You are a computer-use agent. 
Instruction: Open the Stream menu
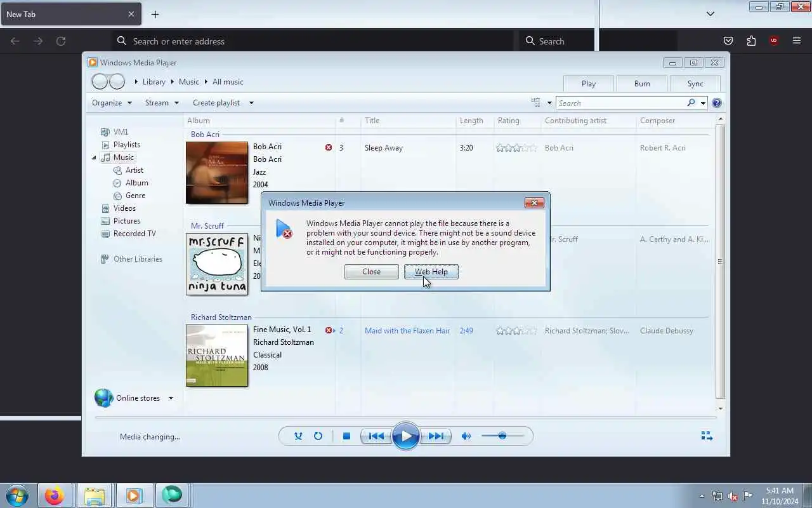162,103
